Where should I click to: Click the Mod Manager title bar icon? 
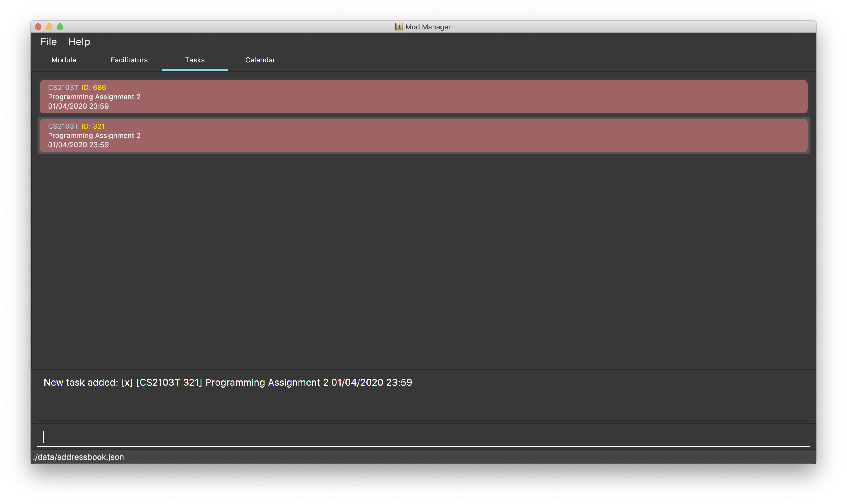(x=399, y=27)
